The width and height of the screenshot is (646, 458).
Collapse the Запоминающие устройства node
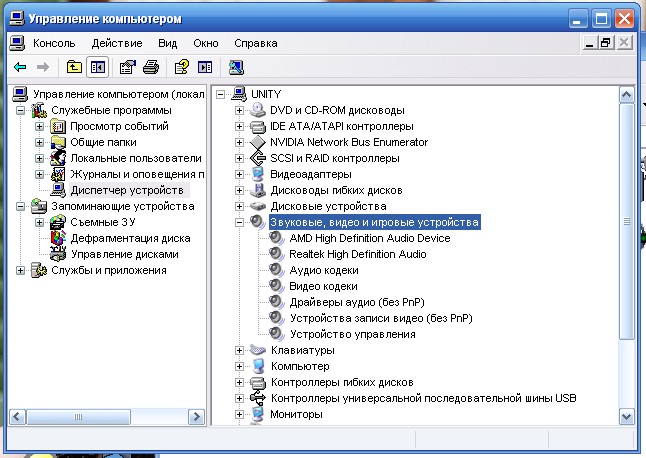tap(20, 206)
